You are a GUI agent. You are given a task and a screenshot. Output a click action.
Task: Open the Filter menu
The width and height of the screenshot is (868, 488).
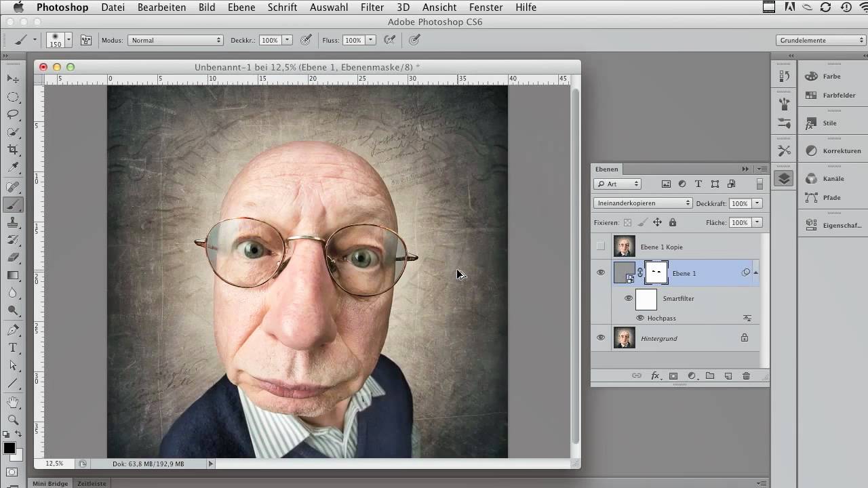point(372,7)
